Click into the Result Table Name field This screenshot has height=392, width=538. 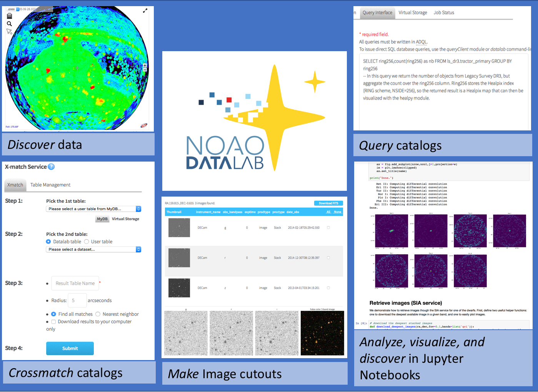[x=75, y=284]
